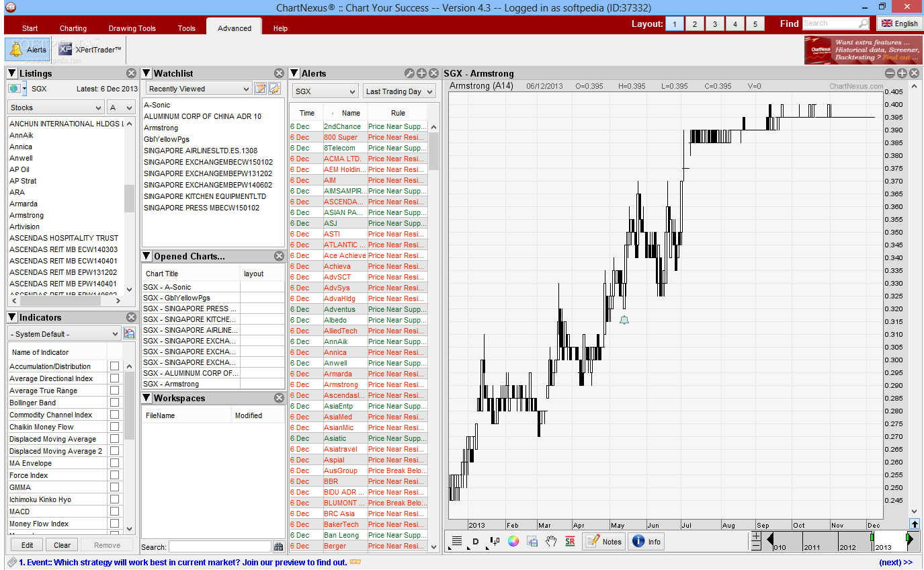The height and width of the screenshot is (570, 924).
Task: Open the SGX exchange dropdown in Alerts
Action: click(325, 91)
